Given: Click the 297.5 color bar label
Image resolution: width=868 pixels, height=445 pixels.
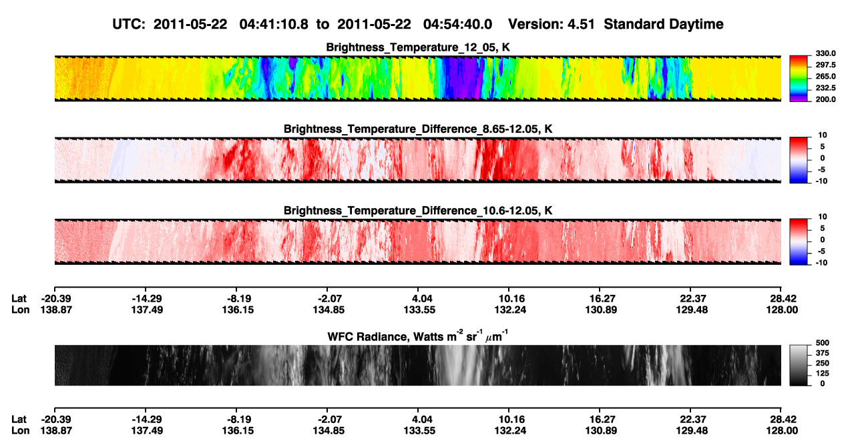Looking at the screenshot, I should (x=826, y=65).
